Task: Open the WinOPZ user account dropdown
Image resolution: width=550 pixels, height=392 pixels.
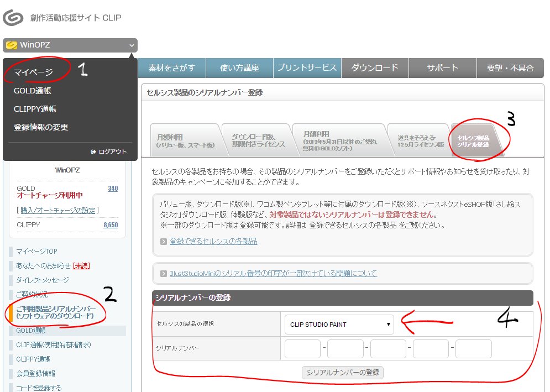Action: pyautogui.click(x=70, y=45)
